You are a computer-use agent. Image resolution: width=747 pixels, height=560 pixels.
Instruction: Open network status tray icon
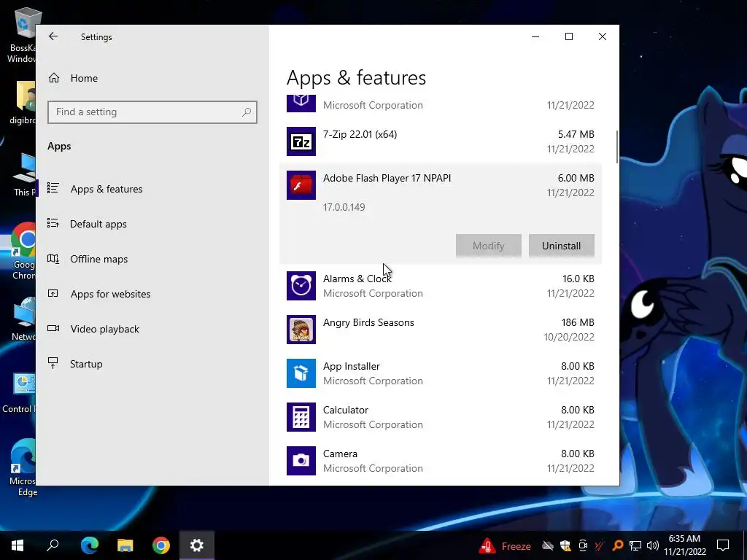[x=635, y=545]
